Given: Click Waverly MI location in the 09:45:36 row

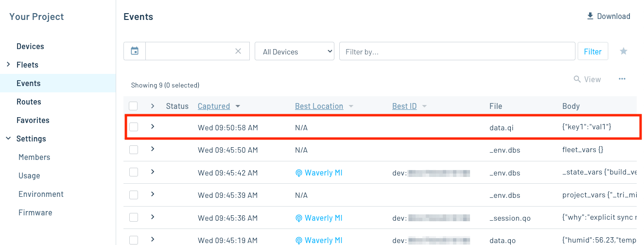Looking at the screenshot, I should (319, 218).
